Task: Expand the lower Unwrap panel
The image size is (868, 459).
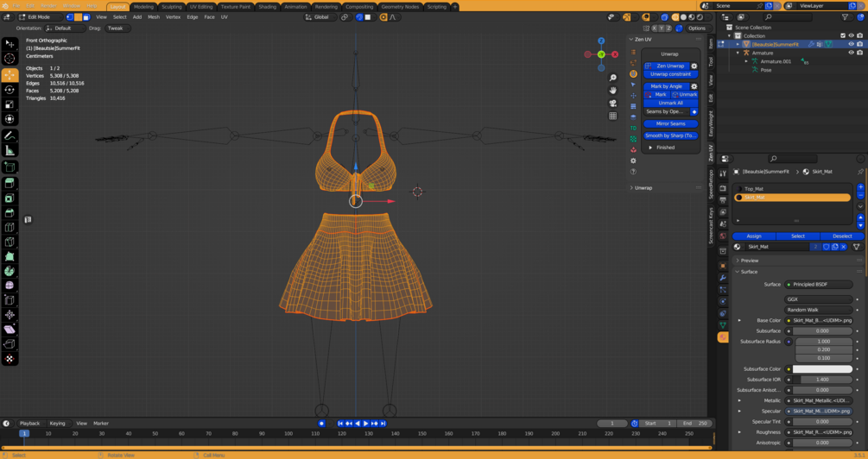Action: (x=642, y=188)
